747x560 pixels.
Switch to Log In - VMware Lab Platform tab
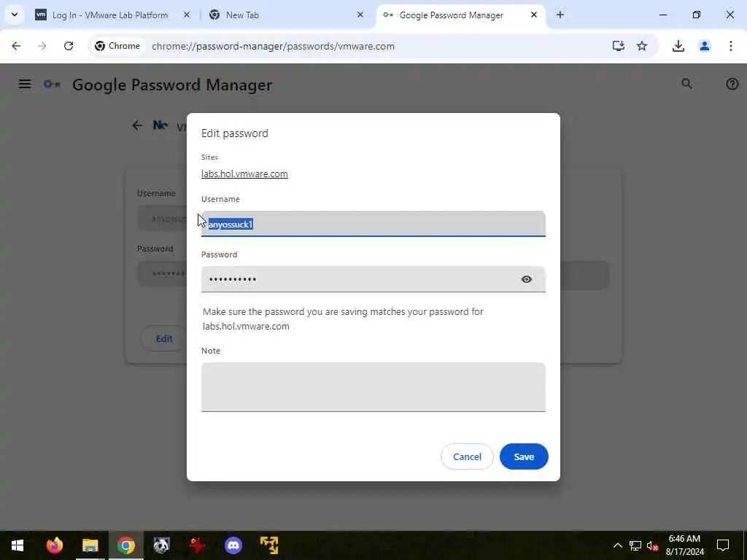pos(110,15)
